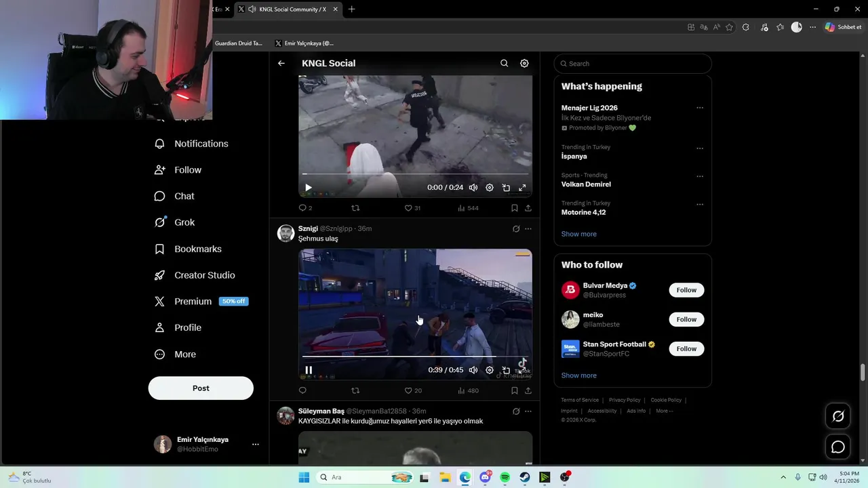The width and height of the screenshot is (868, 488).
Task: Open more options on Süleyman Baş post
Action: point(528,411)
